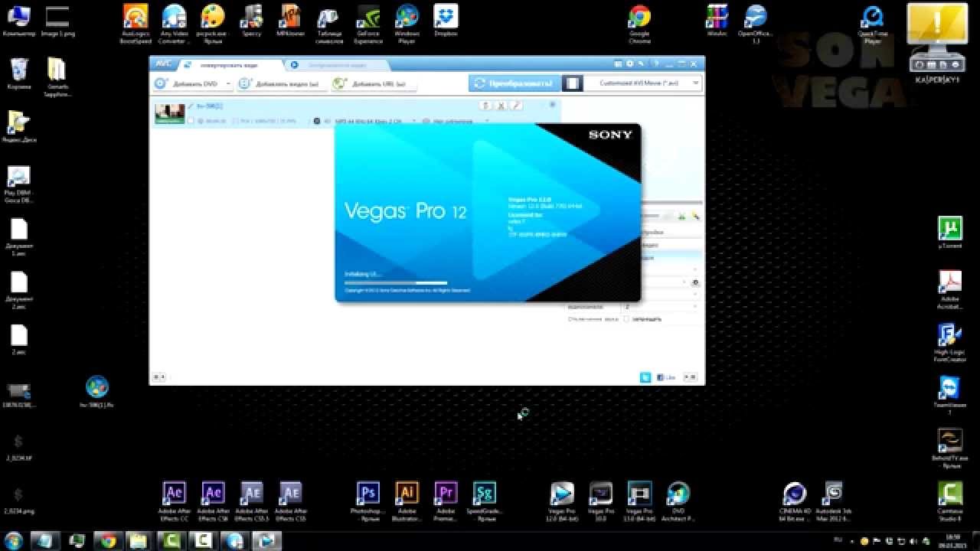The width and height of the screenshot is (980, 551).
Task: Select the Google Chrome desktop icon
Action: pyautogui.click(x=639, y=24)
